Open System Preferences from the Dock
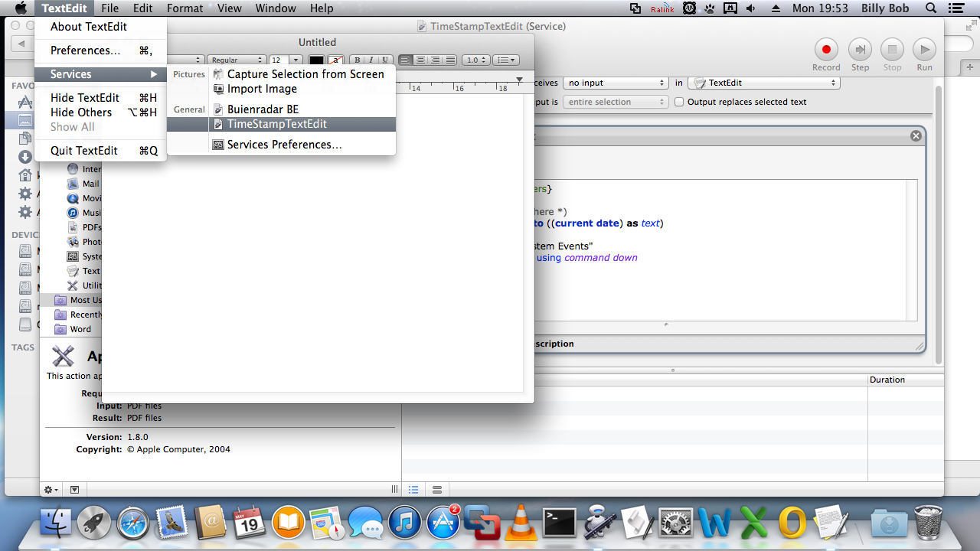Image resolution: width=980 pixels, height=551 pixels. (676, 524)
